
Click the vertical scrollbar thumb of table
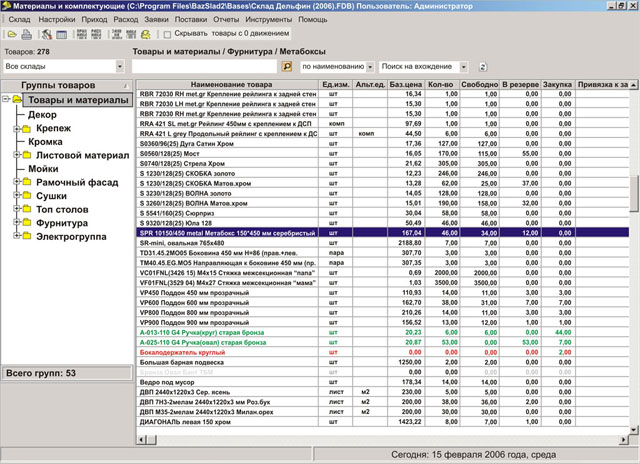click(633, 194)
